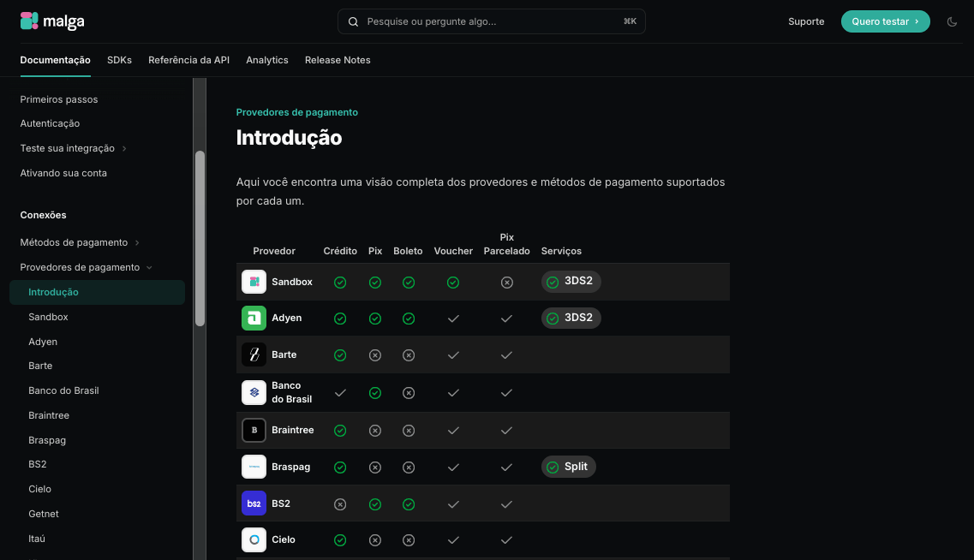Click the Malga logo
The height and width of the screenshot is (560, 974).
pos(52,21)
